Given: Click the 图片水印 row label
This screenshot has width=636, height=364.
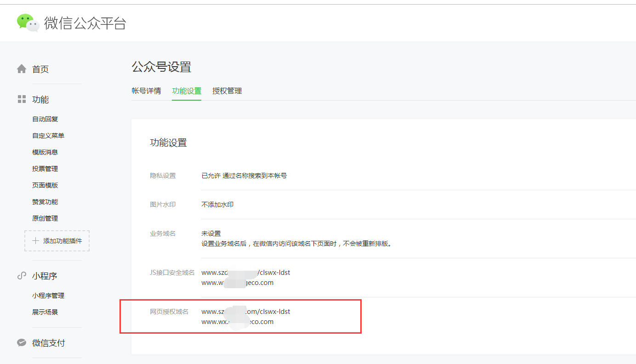Looking at the screenshot, I should (163, 205).
